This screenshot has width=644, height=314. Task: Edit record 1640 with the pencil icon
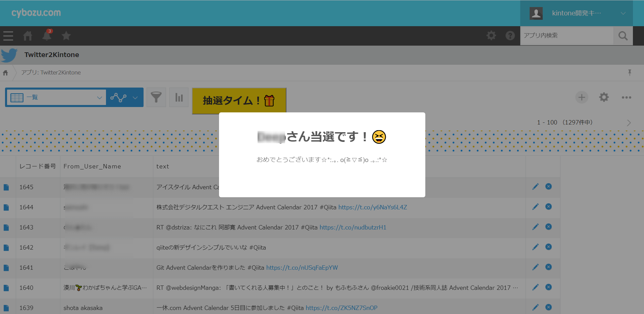[535, 287]
